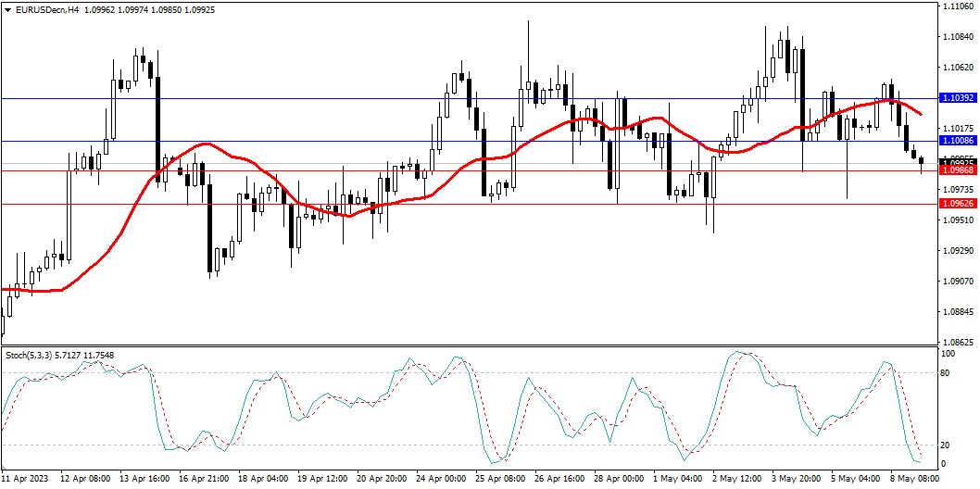This screenshot has width=980, height=489.
Task: Click the 100 level on Stochastic scale
Action: (949, 354)
